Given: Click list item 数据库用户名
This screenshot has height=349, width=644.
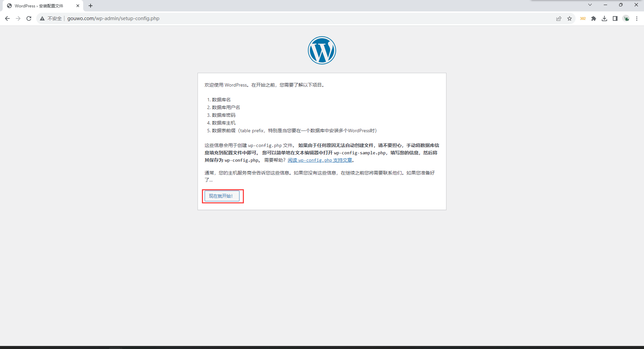Looking at the screenshot, I should click(x=226, y=107).
